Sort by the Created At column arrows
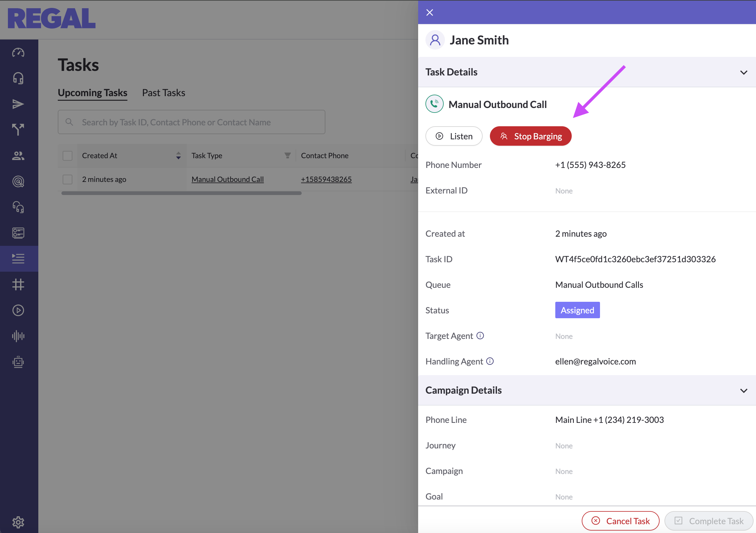This screenshot has width=756, height=533. click(178, 155)
